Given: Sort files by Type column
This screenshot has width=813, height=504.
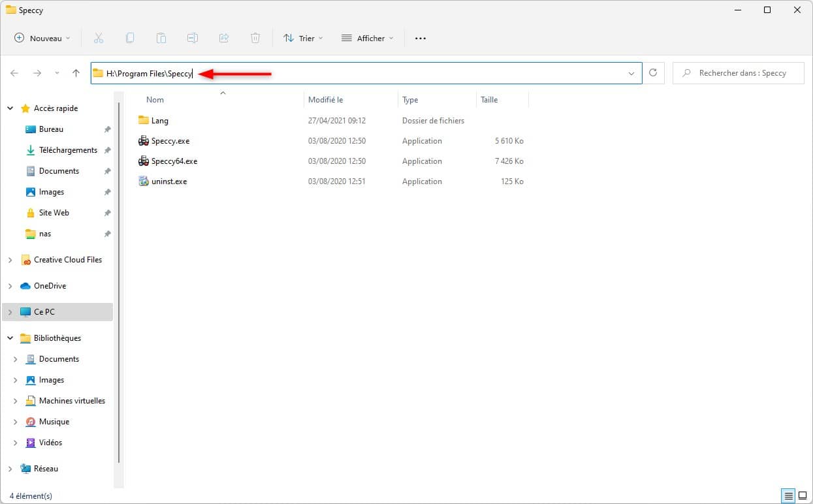Looking at the screenshot, I should pos(410,100).
